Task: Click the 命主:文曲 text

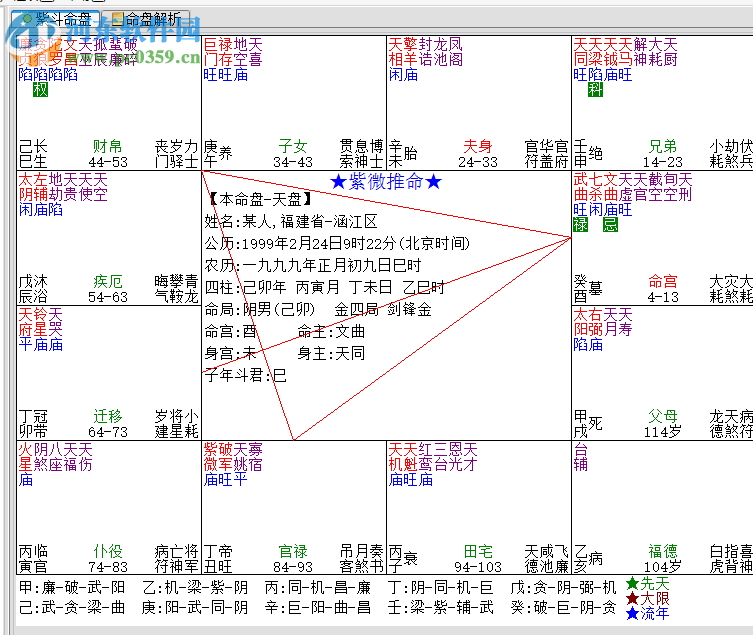Action: [x=331, y=331]
